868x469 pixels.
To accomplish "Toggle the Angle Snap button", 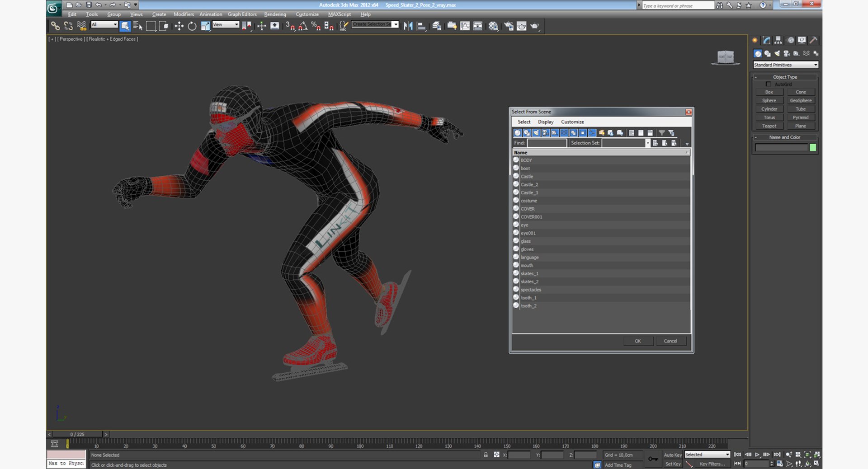I will click(302, 26).
